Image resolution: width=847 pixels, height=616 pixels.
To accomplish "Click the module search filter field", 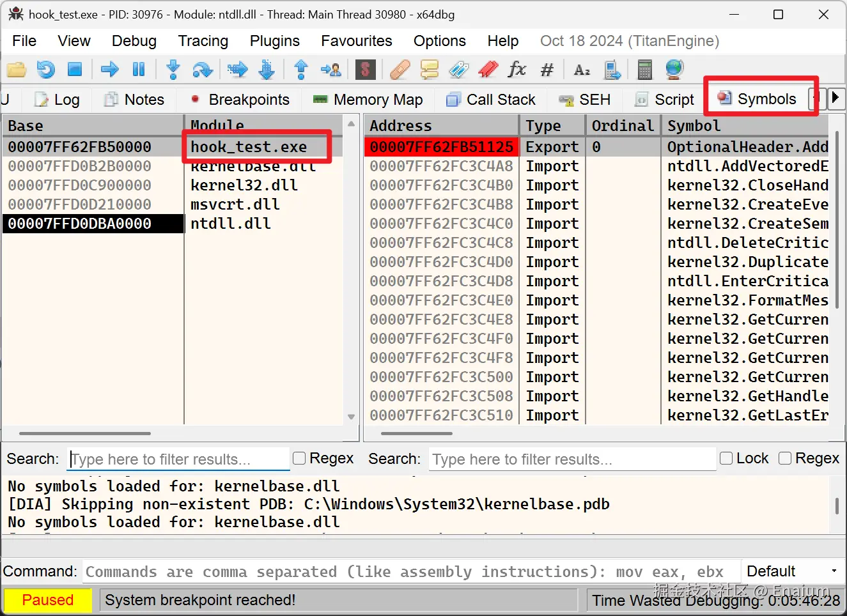I will click(178, 459).
